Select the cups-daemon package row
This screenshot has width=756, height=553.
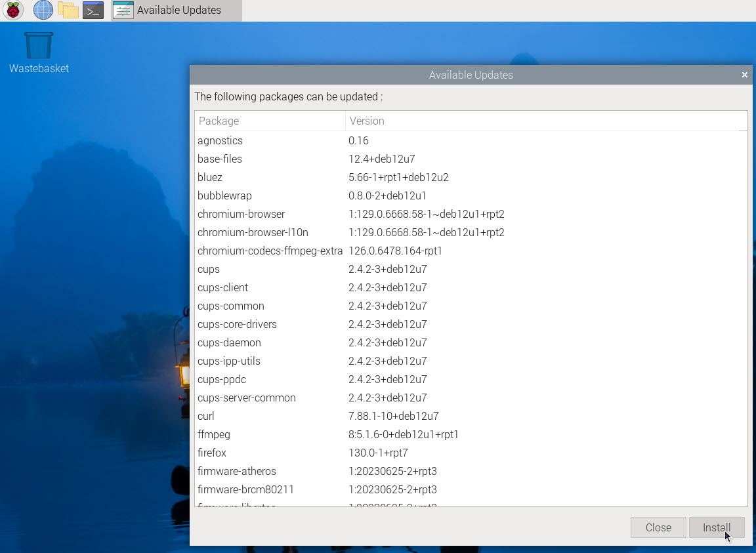pos(471,343)
